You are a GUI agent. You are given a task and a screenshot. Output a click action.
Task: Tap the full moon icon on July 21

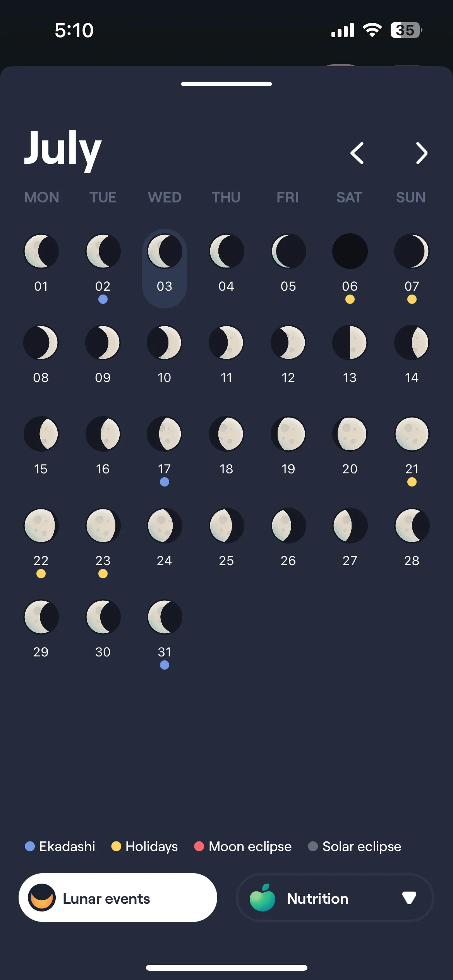[x=412, y=434]
